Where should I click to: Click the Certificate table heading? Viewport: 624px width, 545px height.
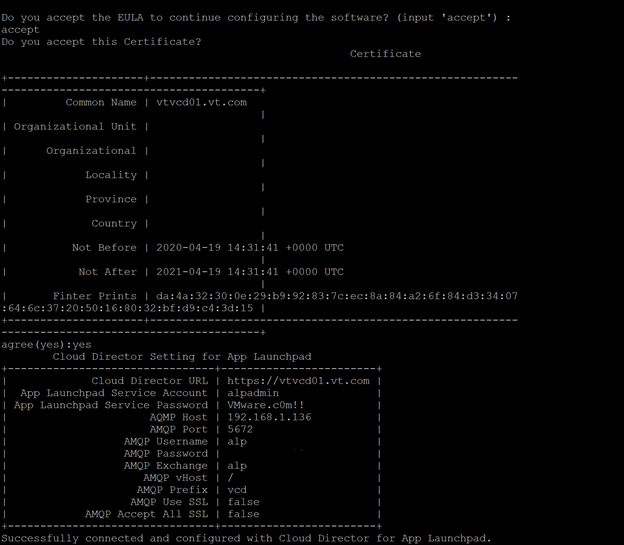[385, 54]
